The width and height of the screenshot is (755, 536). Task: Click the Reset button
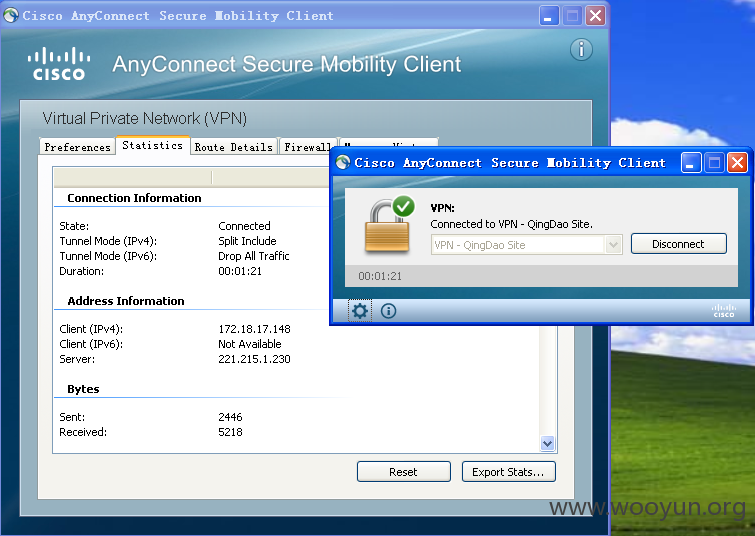click(404, 472)
